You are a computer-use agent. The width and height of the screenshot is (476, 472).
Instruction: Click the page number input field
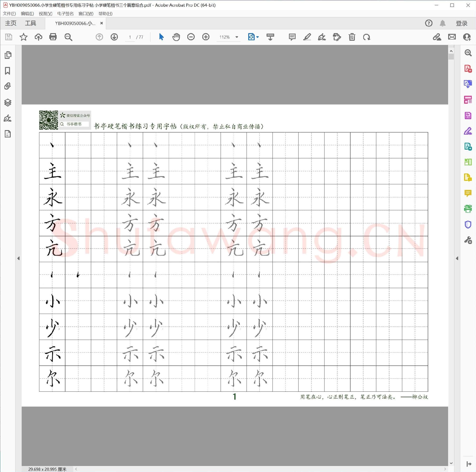[130, 37]
